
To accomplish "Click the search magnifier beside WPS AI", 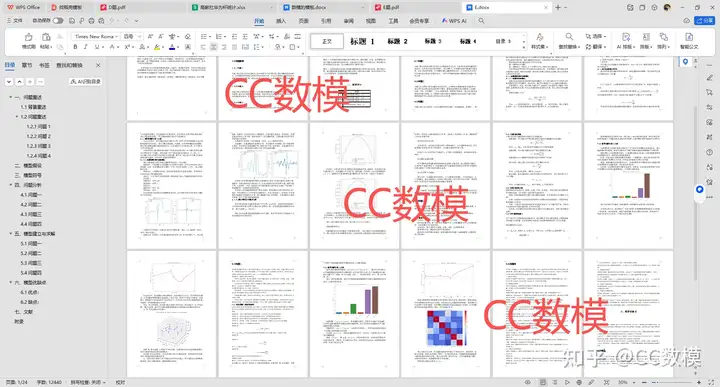I will (x=481, y=21).
